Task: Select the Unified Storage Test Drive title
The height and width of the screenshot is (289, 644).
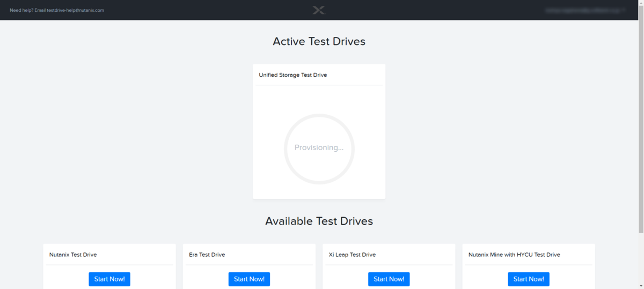Action: click(x=293, y=75)
